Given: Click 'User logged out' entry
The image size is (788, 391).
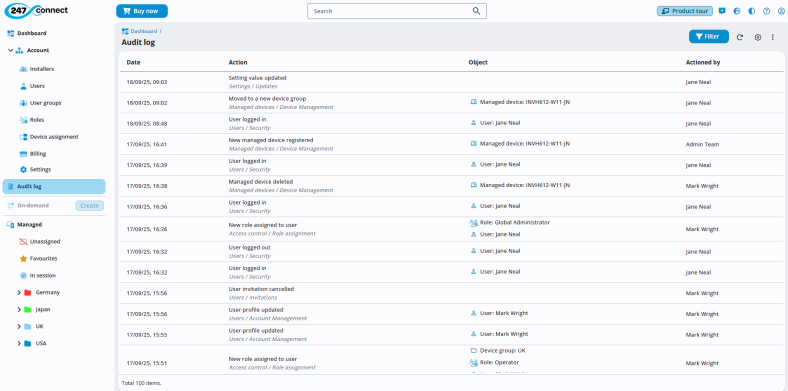Looking at the screenshot, I should point(249,248).
